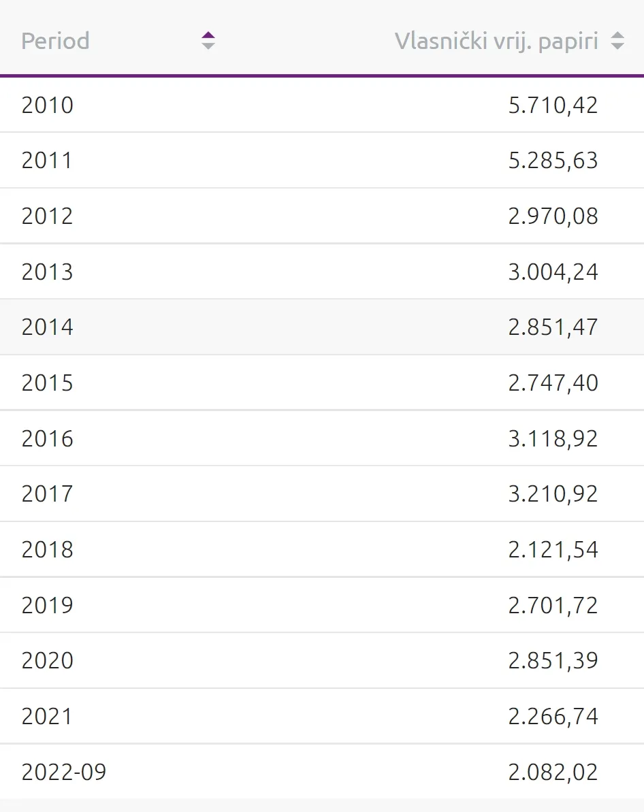Click value 2.701,72 for 2019
Image resolution: width=644 pixels, height=812 pixels.
tap(553, 605)
